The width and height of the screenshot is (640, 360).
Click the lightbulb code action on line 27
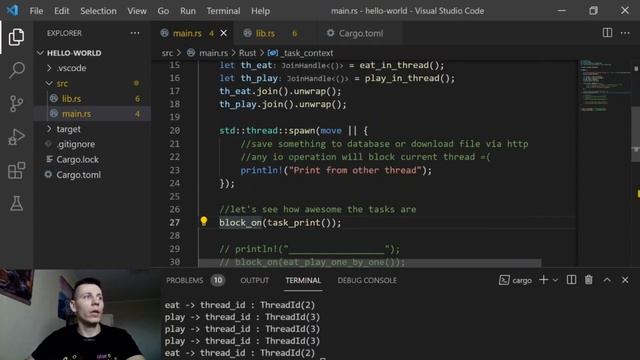(204, 221)
